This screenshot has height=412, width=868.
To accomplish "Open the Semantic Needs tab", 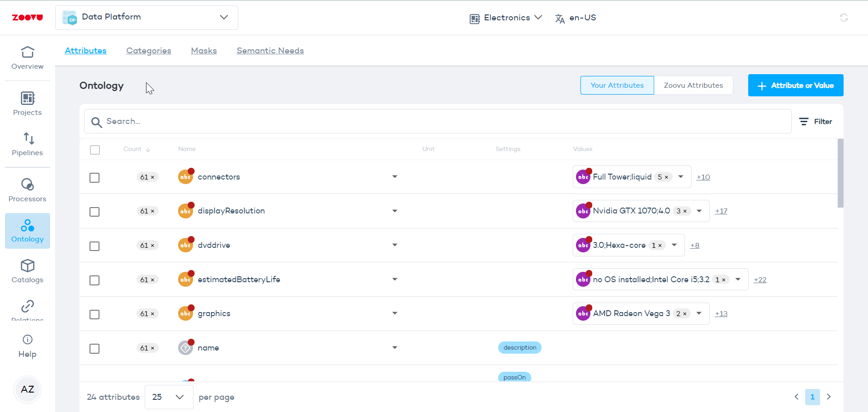I will [270, 51].
